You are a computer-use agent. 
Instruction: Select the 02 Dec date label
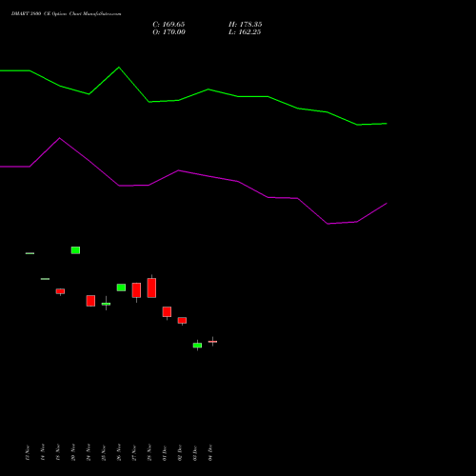coord(180,452)
